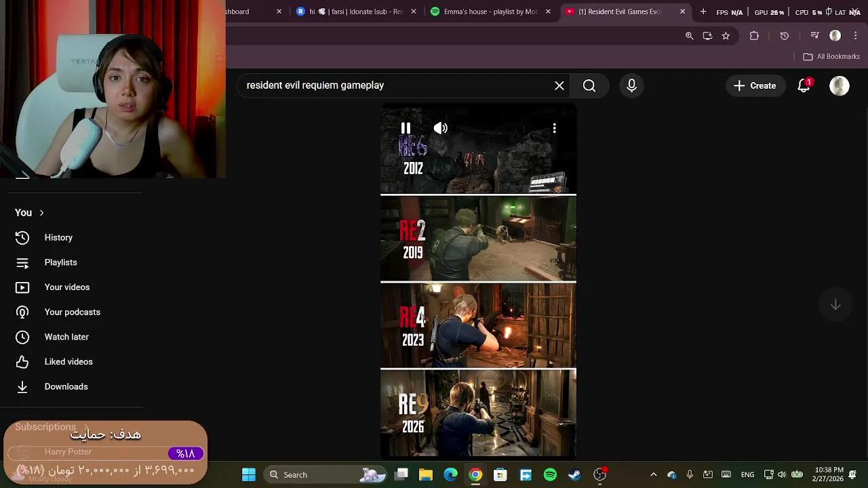Open the YouTube account avatar menu
868x488 pixels.
(840, 85)
